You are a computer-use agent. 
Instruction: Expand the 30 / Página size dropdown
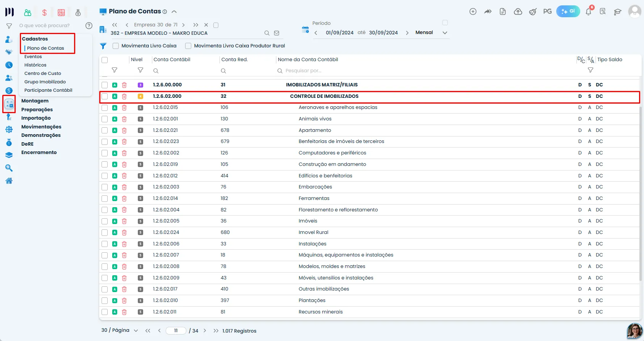pos(119,330)
